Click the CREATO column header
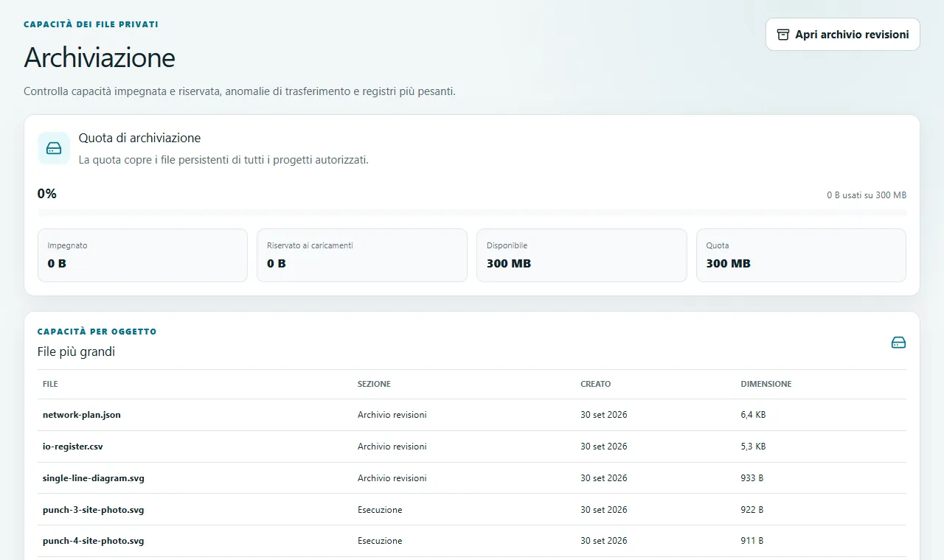Screen dimensions: 944x560 click(596, 384)
